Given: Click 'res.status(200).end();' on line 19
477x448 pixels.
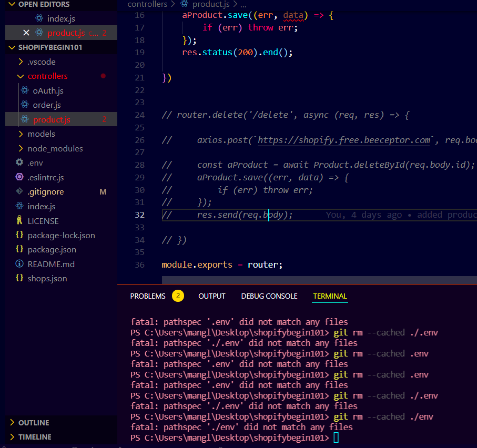Looking at the screenshot, I should coord(237,52).
